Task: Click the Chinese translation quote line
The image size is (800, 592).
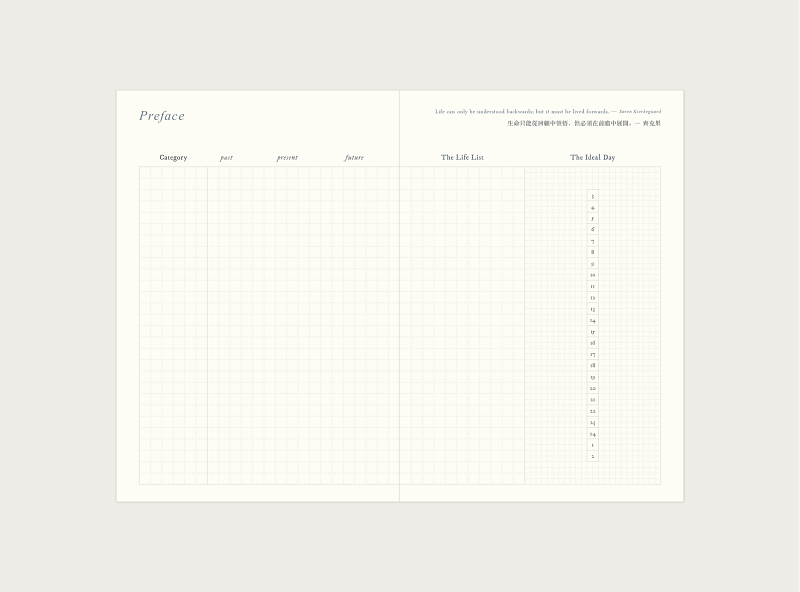Action: pos(584,123)
